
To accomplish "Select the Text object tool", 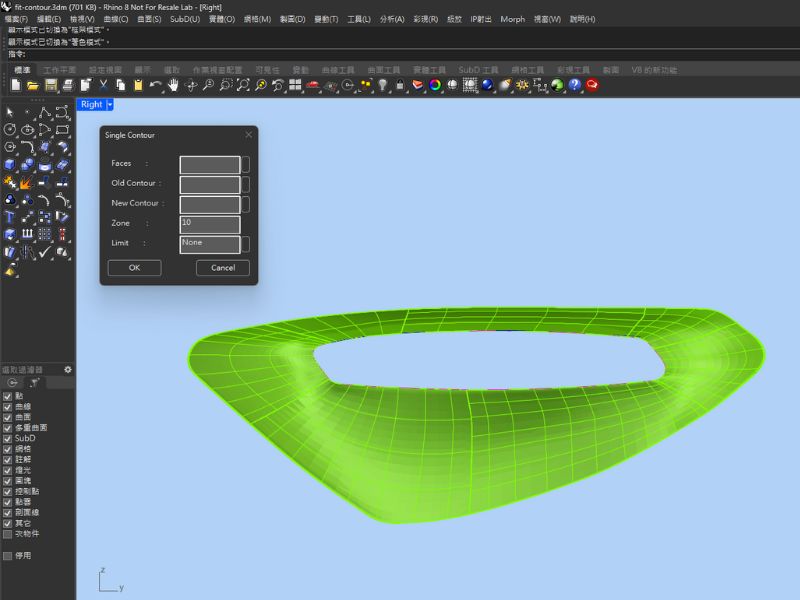I will pos(9,216).
